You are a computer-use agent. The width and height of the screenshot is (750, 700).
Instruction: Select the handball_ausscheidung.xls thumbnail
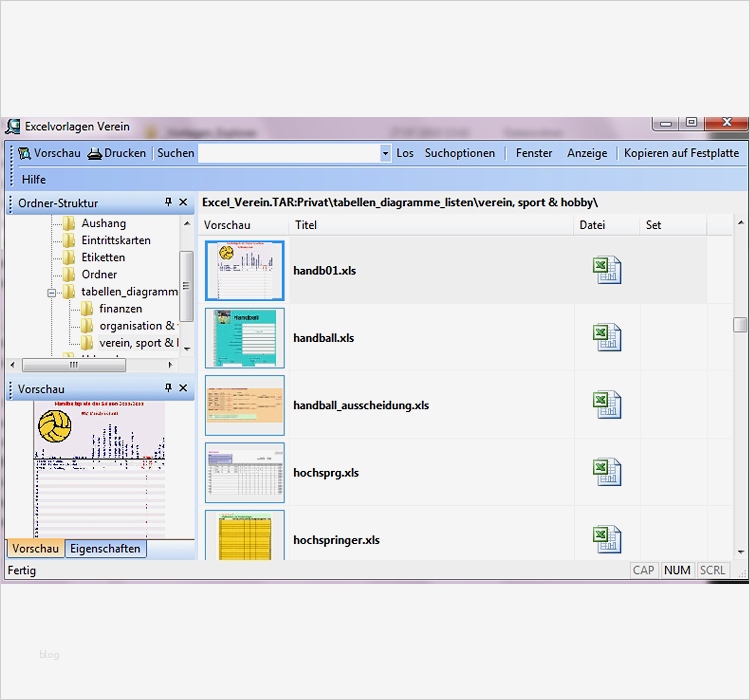pos(245,405)
